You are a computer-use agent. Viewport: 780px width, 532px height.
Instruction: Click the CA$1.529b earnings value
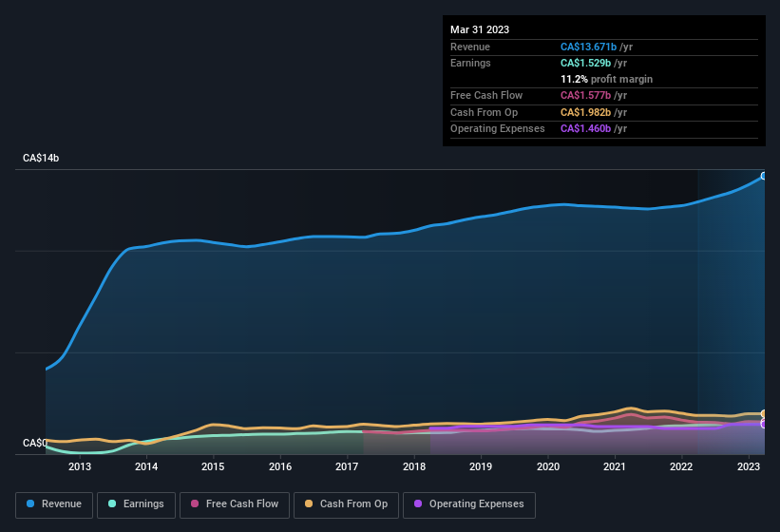click(x=585, y=63)
